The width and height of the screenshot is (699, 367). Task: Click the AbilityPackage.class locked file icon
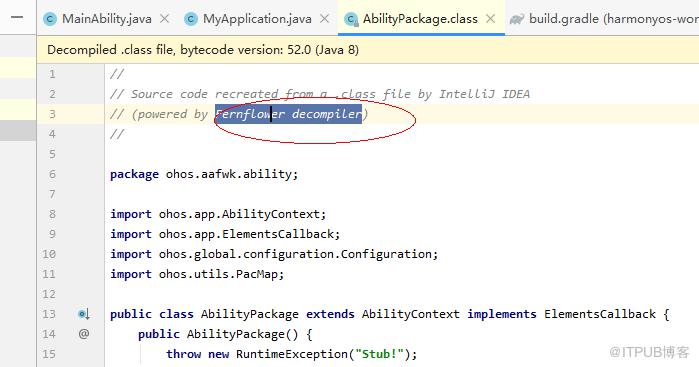tap(351, 20)
